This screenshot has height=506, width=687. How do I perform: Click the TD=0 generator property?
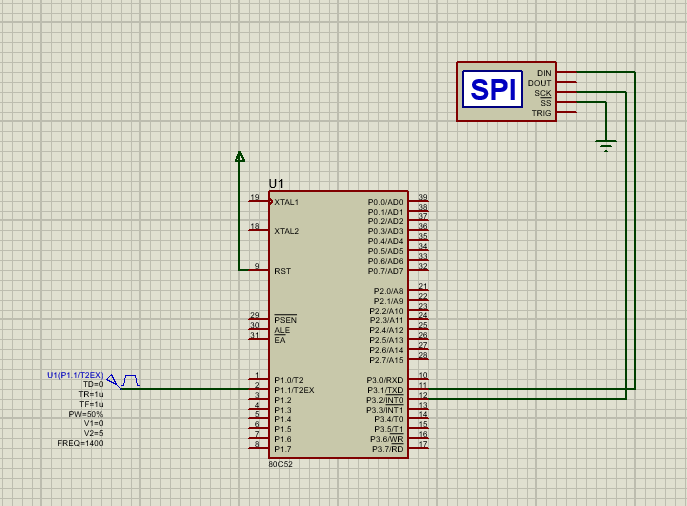tap(93, 384)
